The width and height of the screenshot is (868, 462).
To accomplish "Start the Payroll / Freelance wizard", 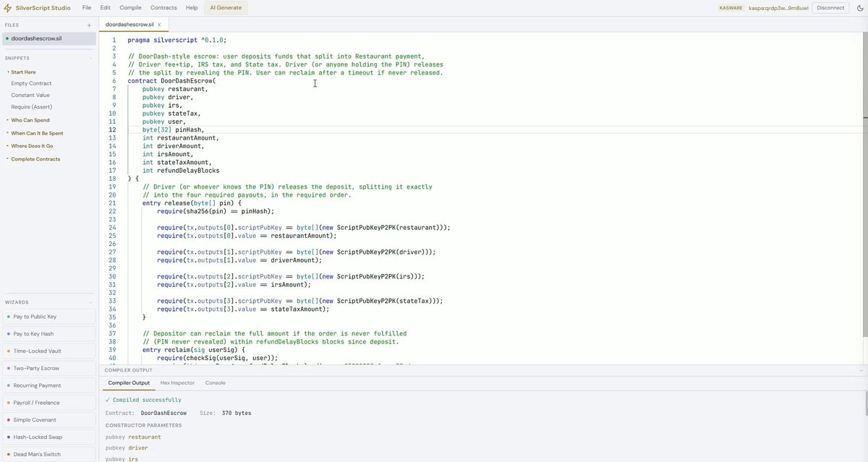I will (48, 403).
